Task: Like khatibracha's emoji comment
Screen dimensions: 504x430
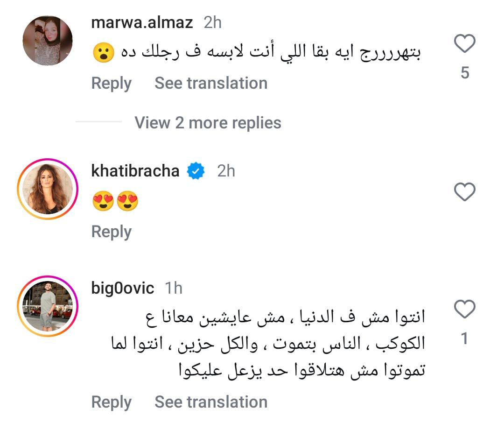Action: point(464,192)
